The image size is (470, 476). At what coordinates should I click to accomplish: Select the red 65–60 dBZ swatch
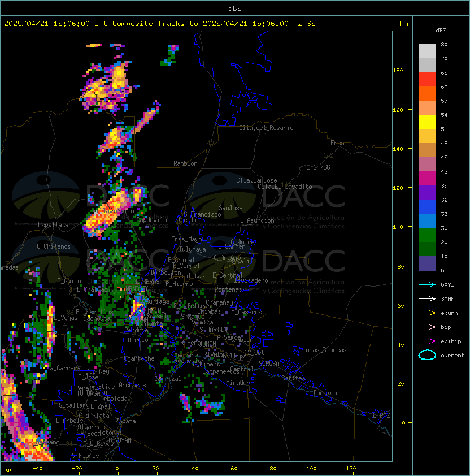click(x=427, y=80)
